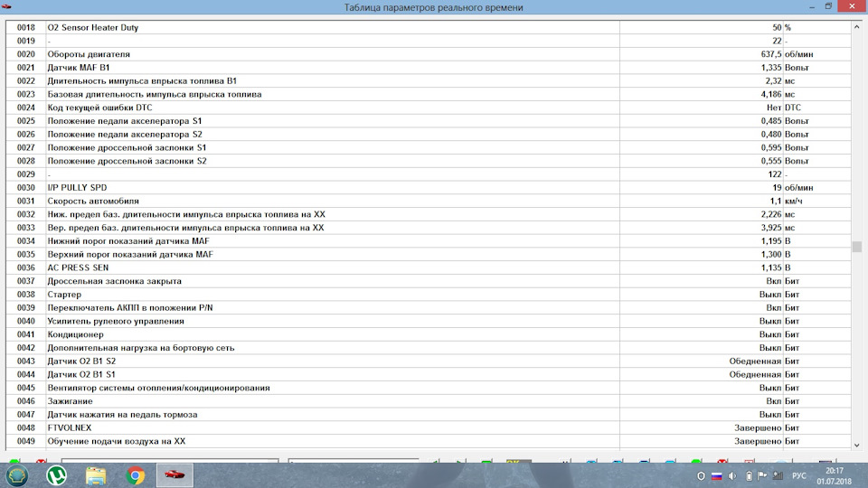Open the Start menu from the taskbar
Viewport: 868px width, 488px height.
click(x=17, y=475)
